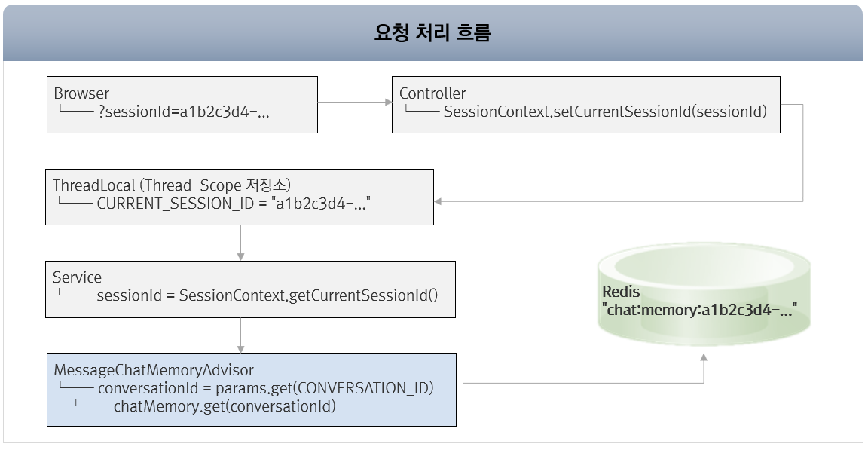Image resolution: width=868 pixels, height=450 pixels.
Task: Click the arrow from Browser to Controller
Action: (354, 103)
